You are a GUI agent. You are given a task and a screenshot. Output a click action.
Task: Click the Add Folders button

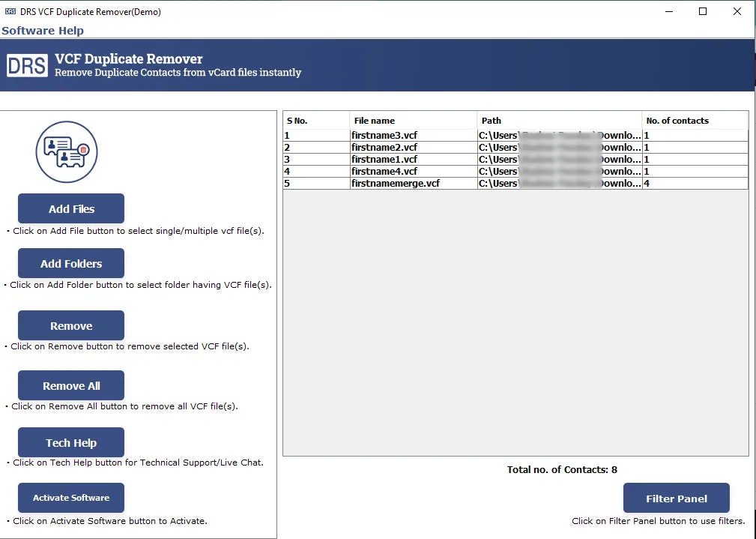point(70,262)
